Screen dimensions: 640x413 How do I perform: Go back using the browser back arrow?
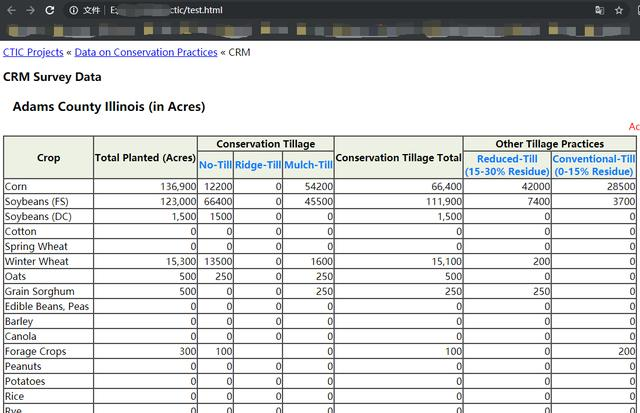pyautogui.click(x=11, y=10)
